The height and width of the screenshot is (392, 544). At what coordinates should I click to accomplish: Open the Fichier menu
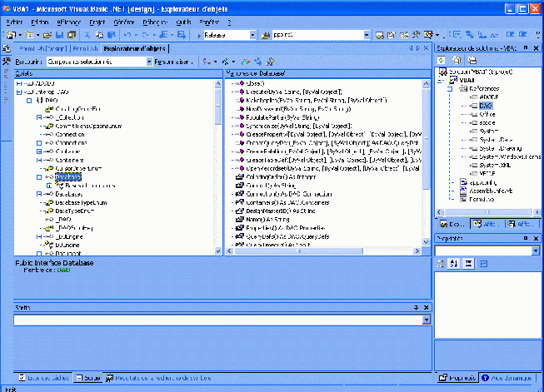coord(14,22)
